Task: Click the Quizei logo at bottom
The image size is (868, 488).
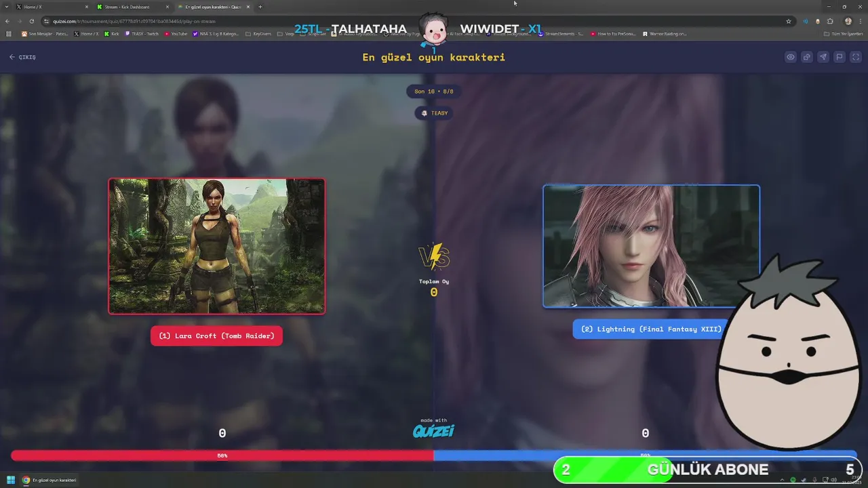Action: tap(434, 431)
